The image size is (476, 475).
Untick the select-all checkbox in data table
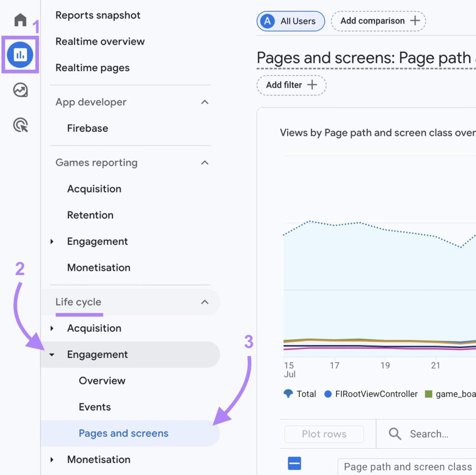(295, 463)
